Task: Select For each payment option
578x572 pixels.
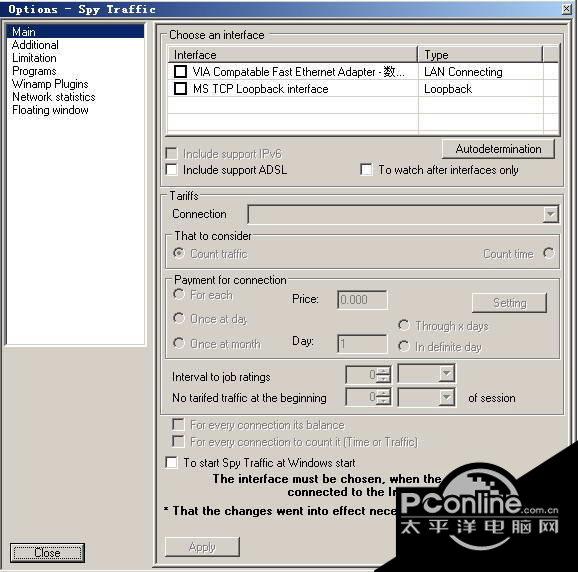Action: click(x=179, y=294)
